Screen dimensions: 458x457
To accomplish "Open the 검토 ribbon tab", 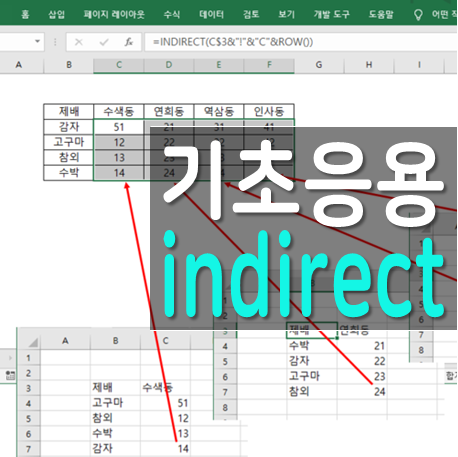I will 251,14.
